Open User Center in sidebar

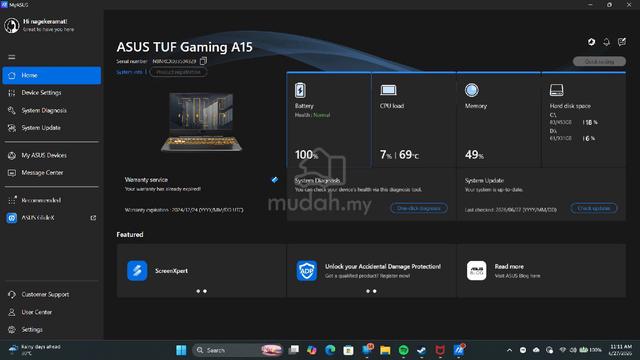click(x=51, y=312)
